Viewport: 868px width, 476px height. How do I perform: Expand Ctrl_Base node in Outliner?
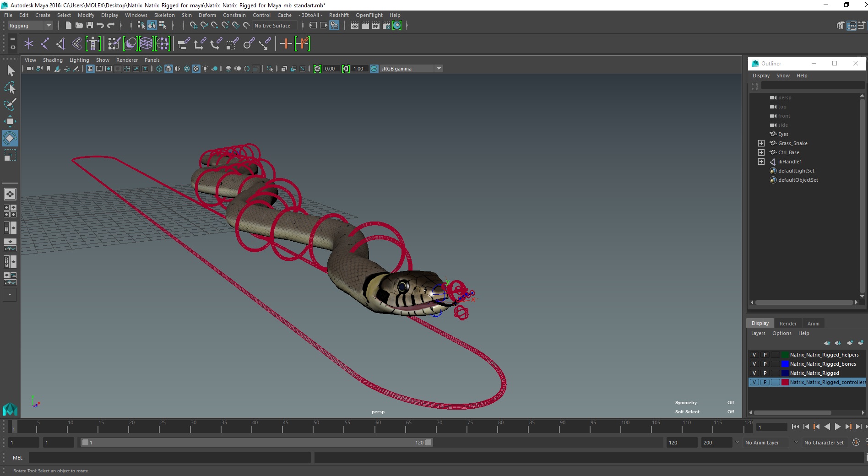point(761,152)
